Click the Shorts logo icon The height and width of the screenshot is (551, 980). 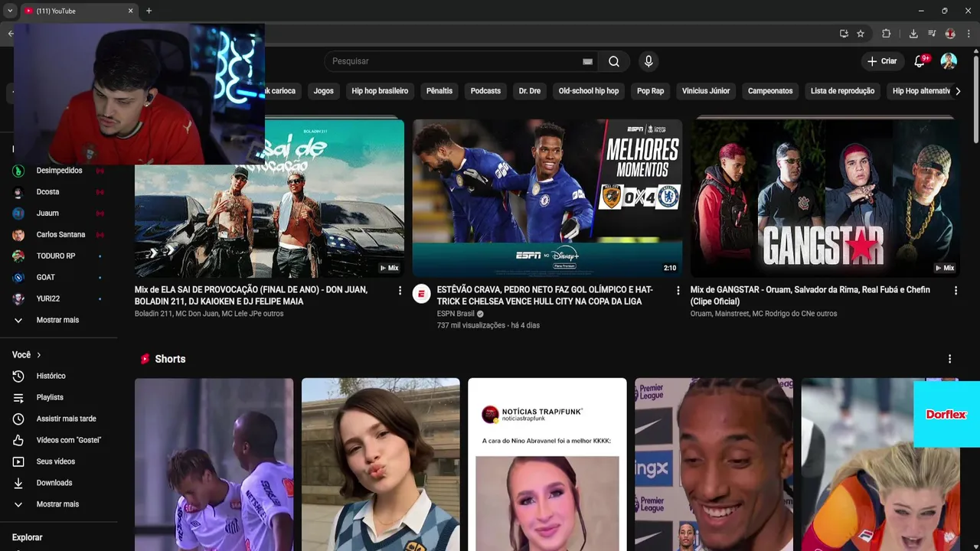pyautogui.click(x=145, y=359)
